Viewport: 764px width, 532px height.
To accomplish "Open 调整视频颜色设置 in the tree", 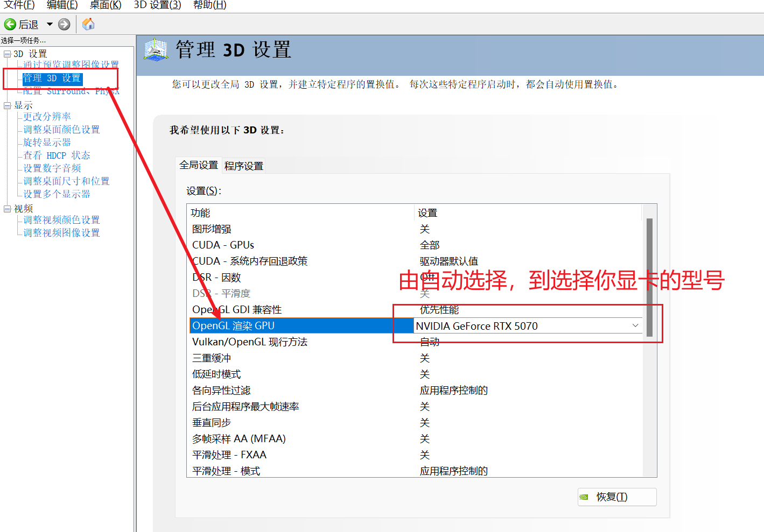I will (61, 219).
